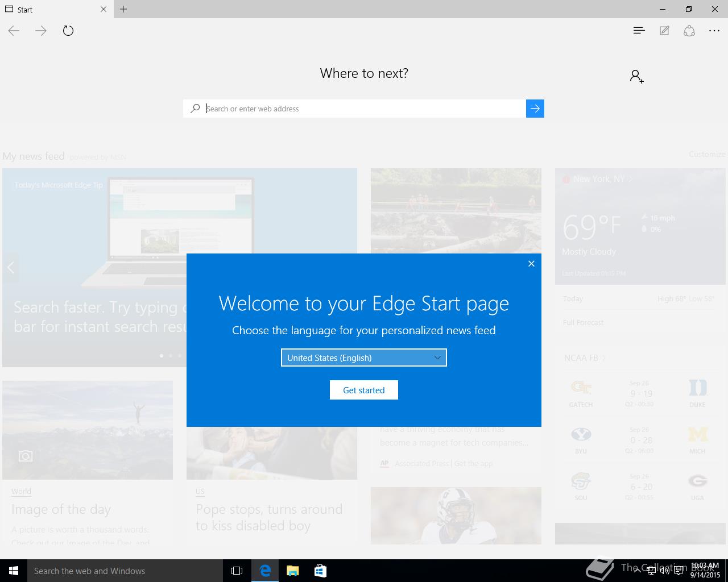Click the Share icon in toolbar
This screenshot has height=582, width=728.
tap(689, 31)
